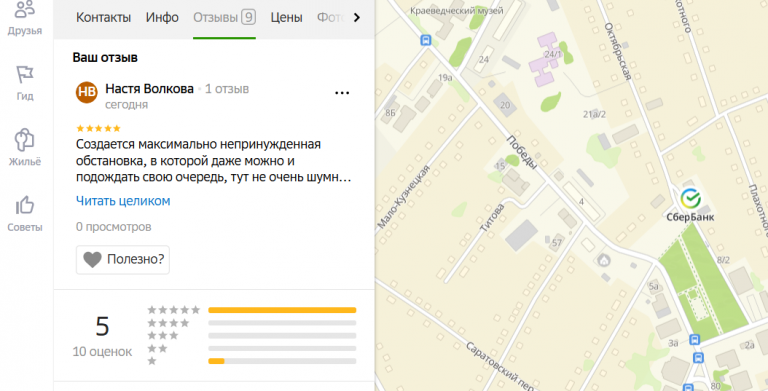
Task: Open the three-dot menu of the review
Action: [342, 93]
